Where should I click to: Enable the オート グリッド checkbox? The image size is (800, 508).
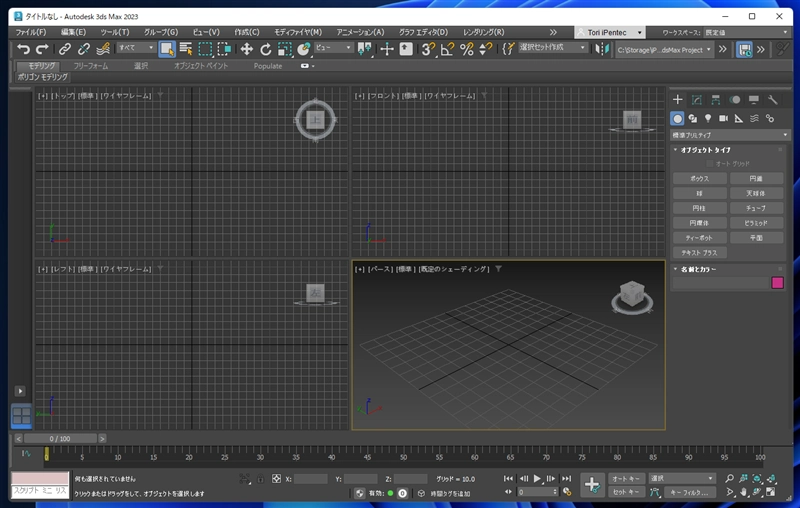point(710,164)
